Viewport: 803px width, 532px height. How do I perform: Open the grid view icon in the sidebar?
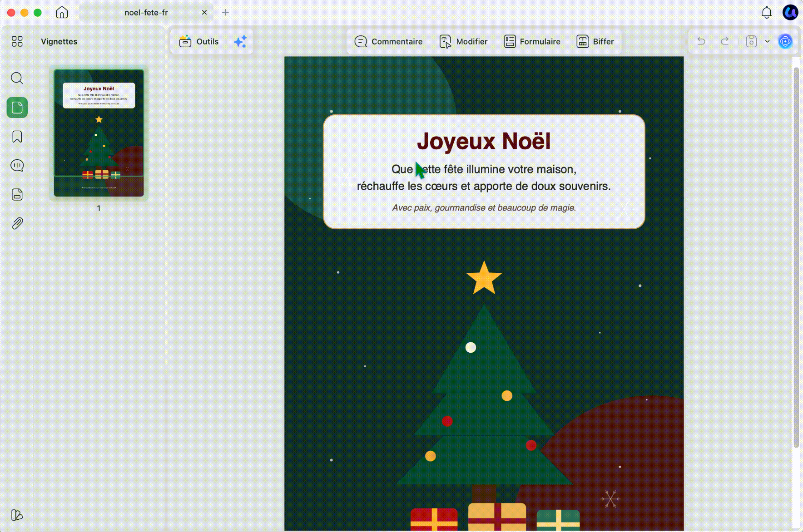pos(17,41)
